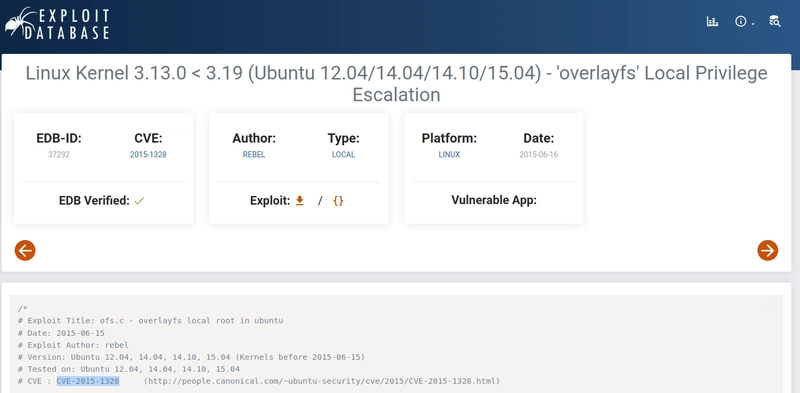Open the LINUX platform link
The image size is (800, 393).
click(449, 155)
